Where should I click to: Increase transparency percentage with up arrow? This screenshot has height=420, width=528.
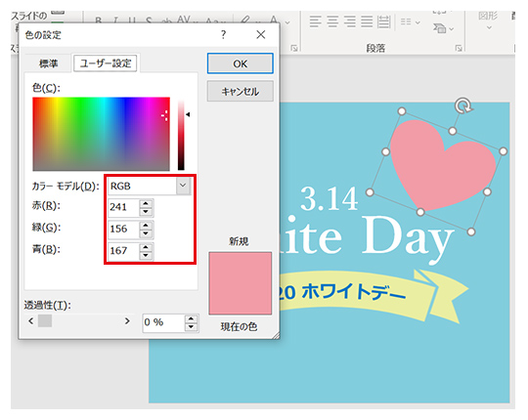pyautogui.click(x=191, y=319)
